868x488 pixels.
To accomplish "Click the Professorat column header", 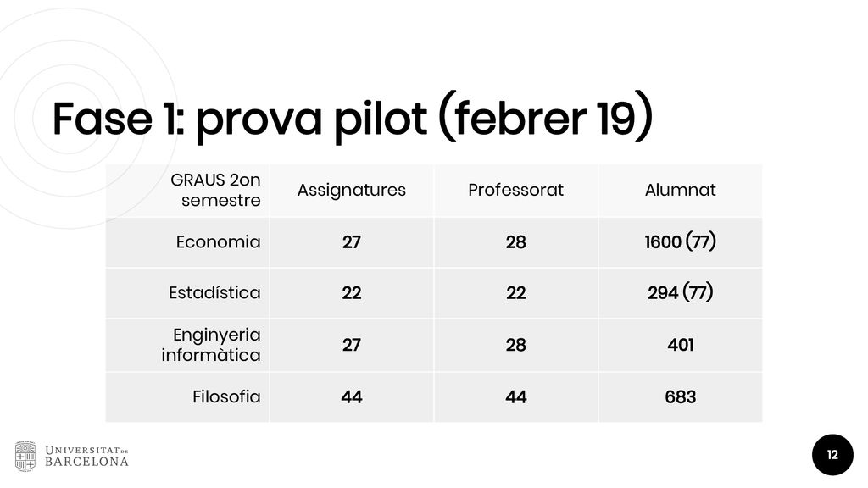I will 516,190.
